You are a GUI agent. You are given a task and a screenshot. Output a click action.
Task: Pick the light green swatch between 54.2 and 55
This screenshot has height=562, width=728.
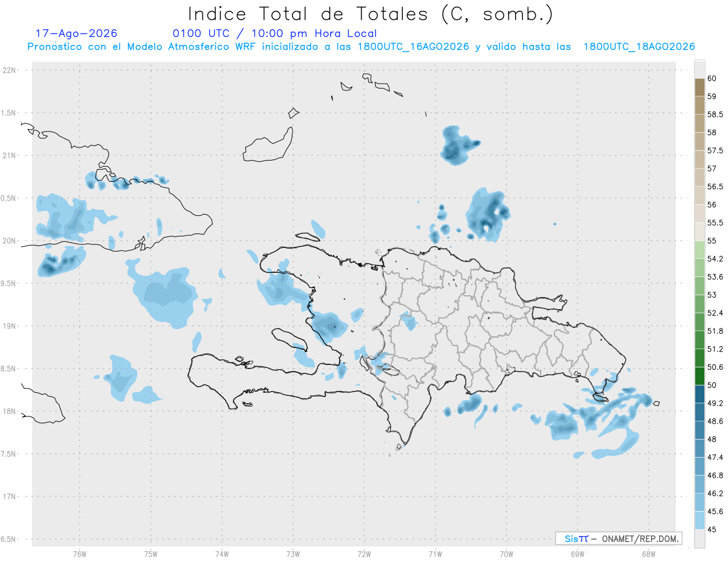[699, 250]
